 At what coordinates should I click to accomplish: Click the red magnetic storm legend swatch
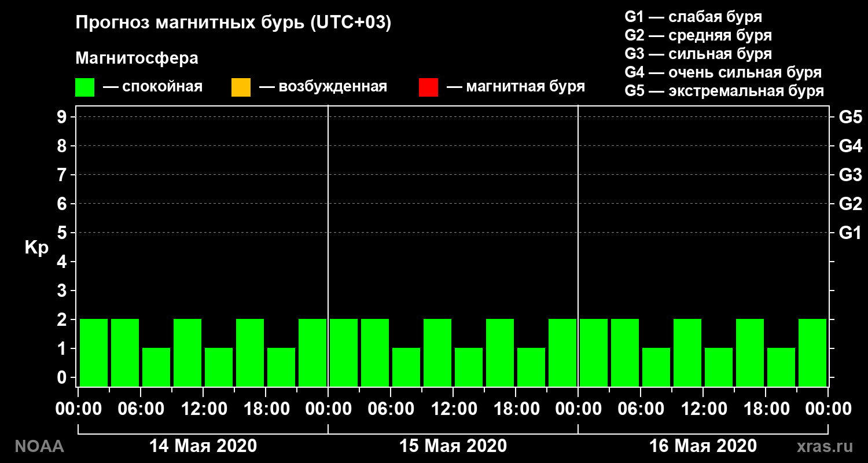coord(428,87)
